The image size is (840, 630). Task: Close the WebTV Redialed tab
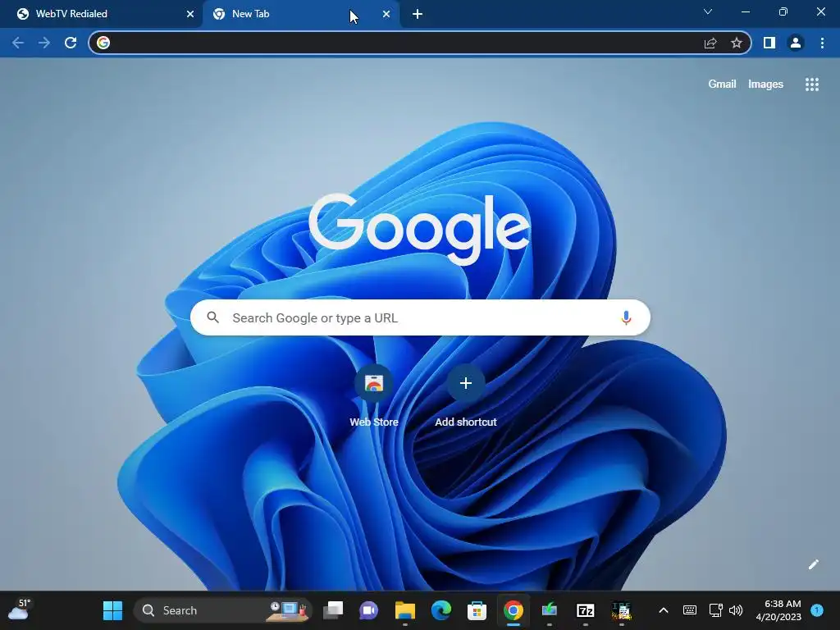point(190,14)
